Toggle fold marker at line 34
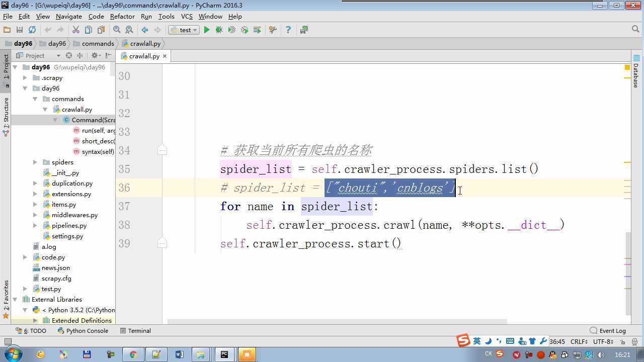 coord(162,150)
